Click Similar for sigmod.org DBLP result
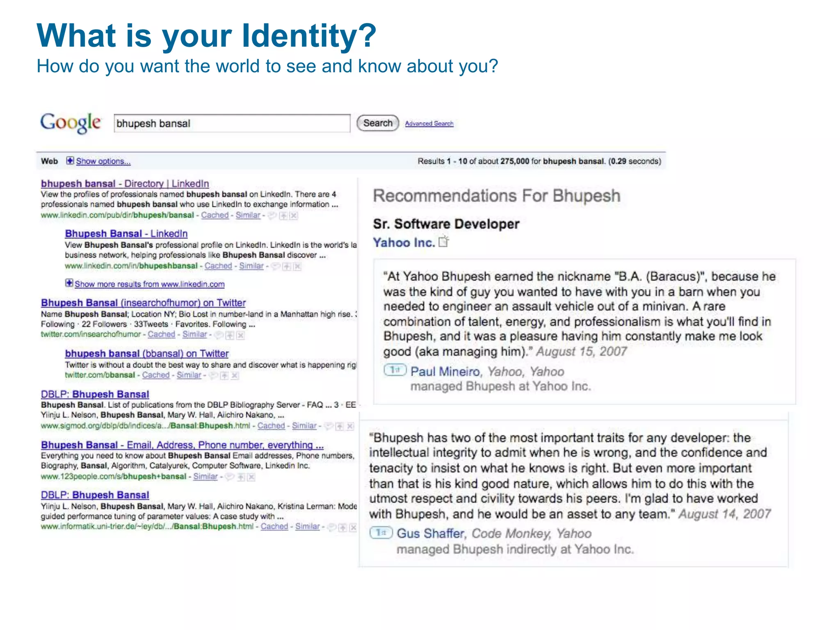The height and width of the screenshot is (630, 840). click(304, 426)
